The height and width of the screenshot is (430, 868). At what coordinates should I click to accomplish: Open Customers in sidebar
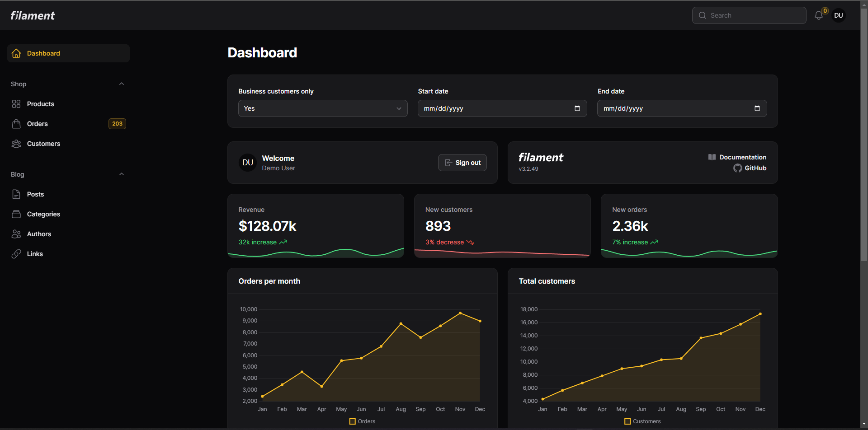click(x=68, y=144)
